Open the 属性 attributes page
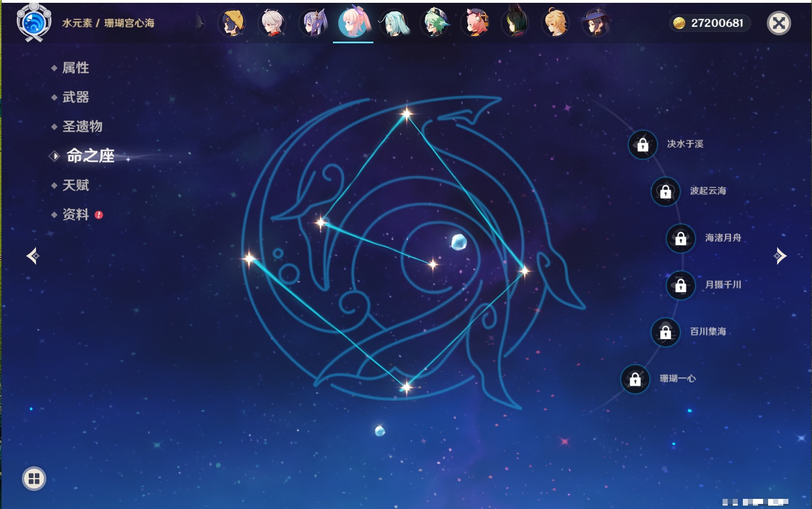 click(75, 68)
